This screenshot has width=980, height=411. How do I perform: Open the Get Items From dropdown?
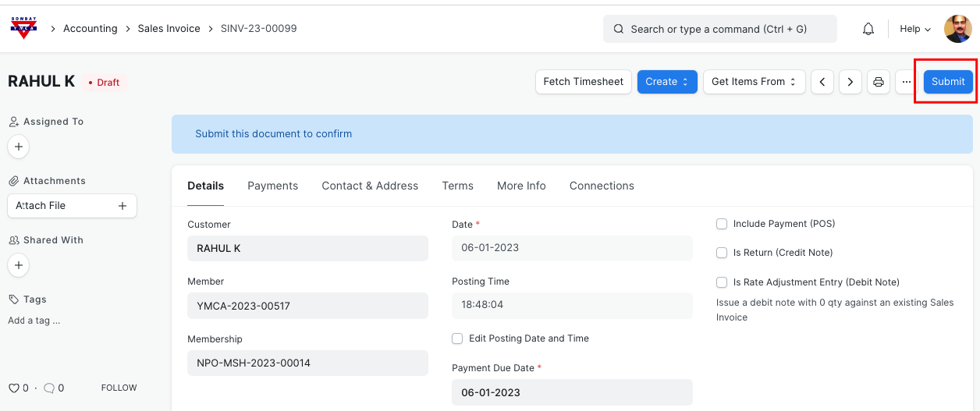(x=754, y=82)
